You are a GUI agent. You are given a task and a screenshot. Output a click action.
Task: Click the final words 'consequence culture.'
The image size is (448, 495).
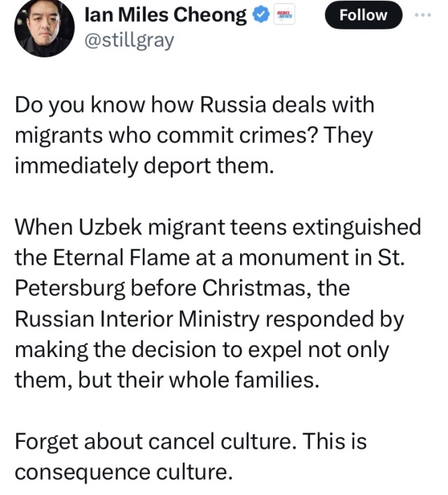(x=122, y=472)
